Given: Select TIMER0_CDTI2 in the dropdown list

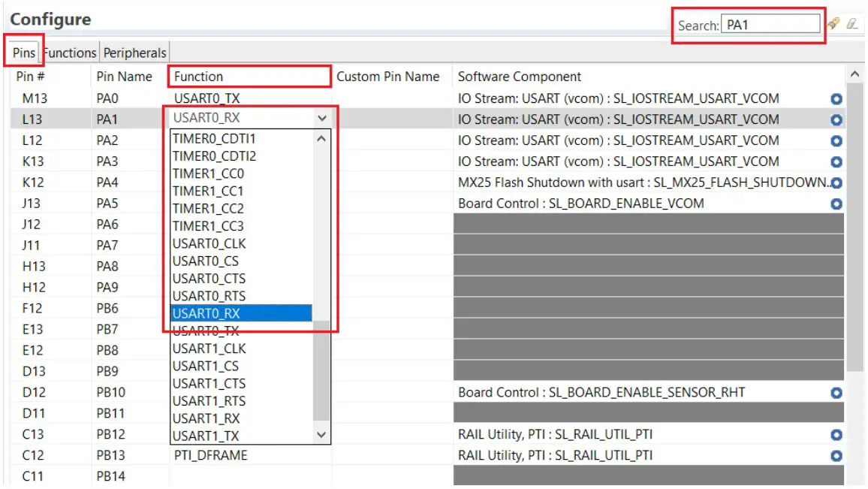Looking at the screenshot, I should point(241,156).
